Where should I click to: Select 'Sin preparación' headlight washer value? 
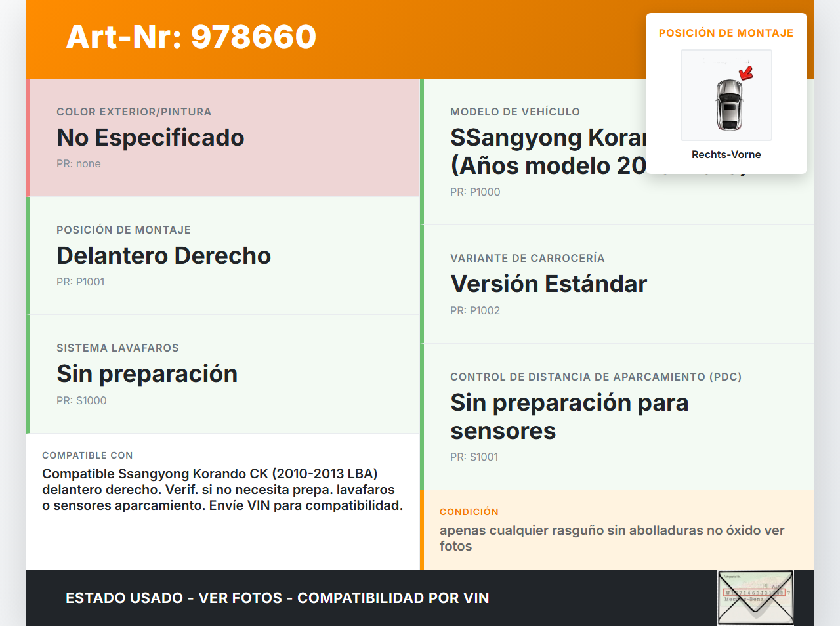(x=147, y=374)
